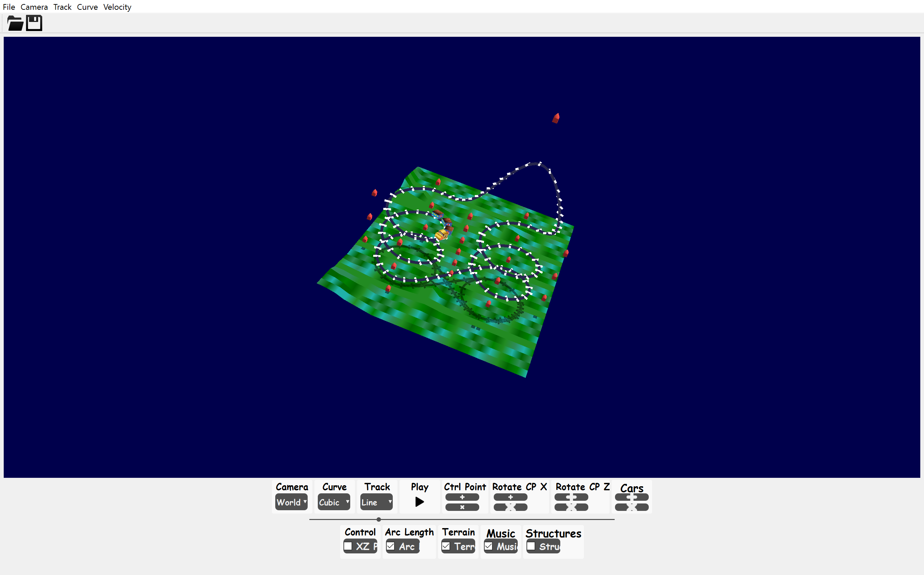Open the Track Line dropdown

click(x=376, y=502)
